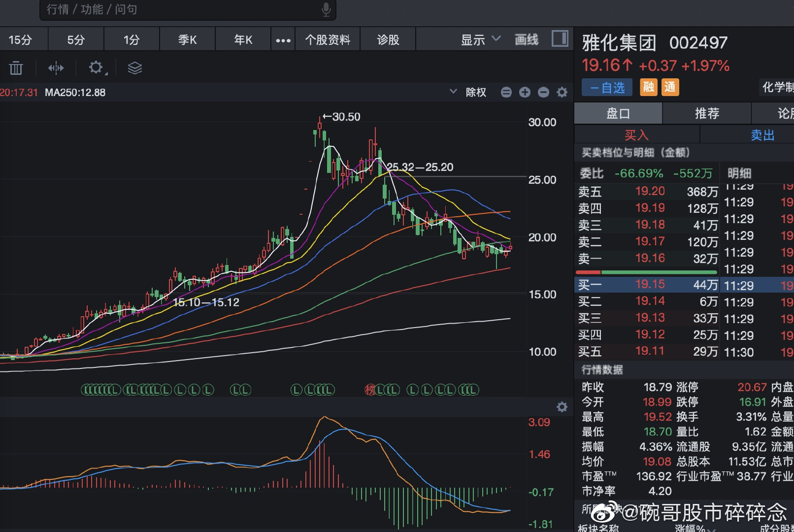Switch to the 季K period tab
The width and height of the screenshot is (794, 532).
click(x=187, y=39)
